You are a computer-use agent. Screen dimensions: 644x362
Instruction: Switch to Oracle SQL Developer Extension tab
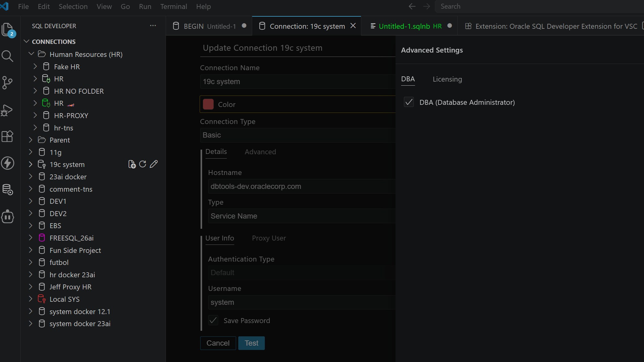(x=551, y=26)
